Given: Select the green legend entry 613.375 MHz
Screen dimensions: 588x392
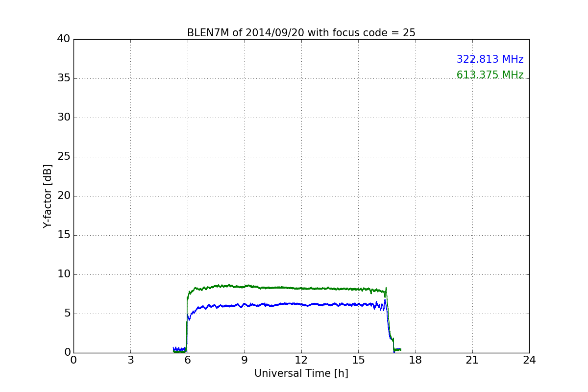Looking at the screenshot, I should (x=490, y=75).
